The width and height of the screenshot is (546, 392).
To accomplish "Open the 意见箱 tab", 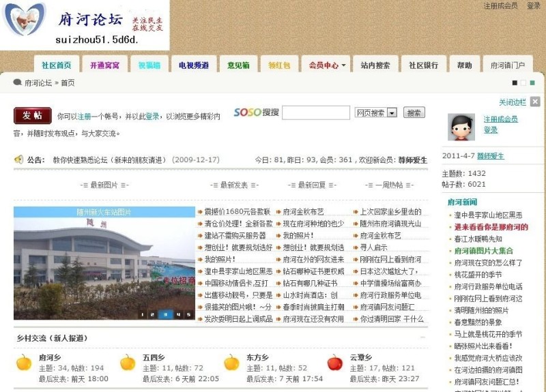I will point(238,65).
